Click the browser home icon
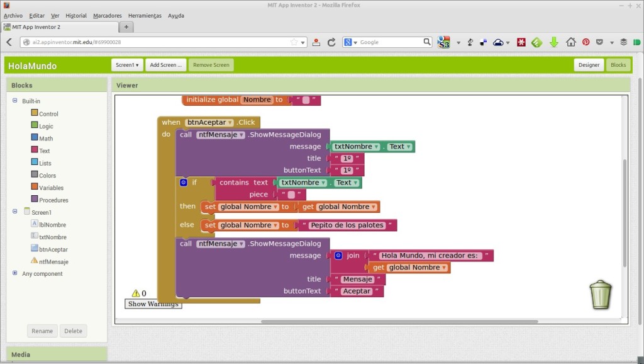The height and width of the screenshot is (364, 644). coord(570,42)
